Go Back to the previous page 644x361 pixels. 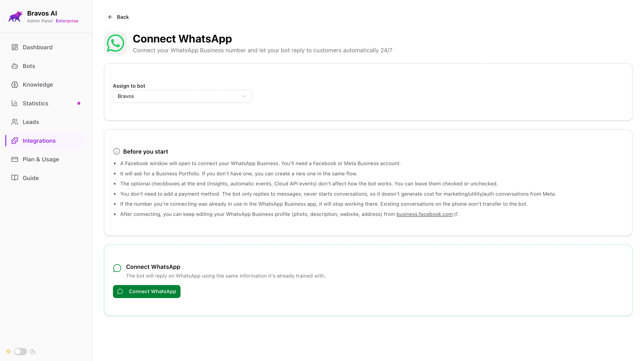(x=118, y=17)
